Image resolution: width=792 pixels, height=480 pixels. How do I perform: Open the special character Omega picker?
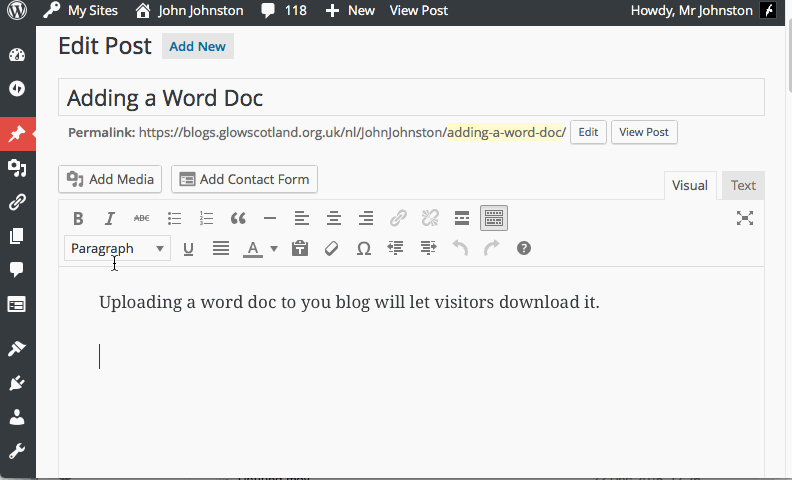tap(364, 248)
